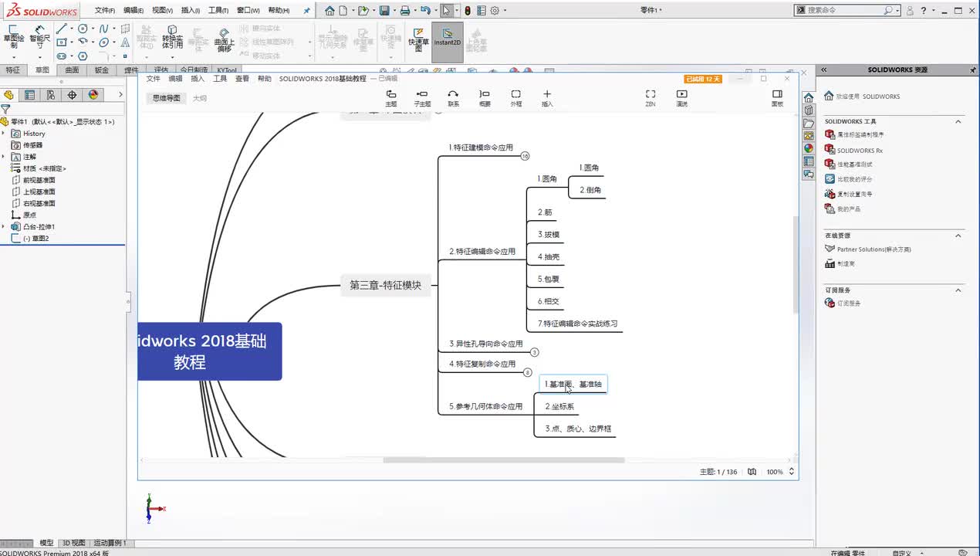Click the Insert (插入) plus icon
The width and height of the screenshot is (980, 556).
547,98
